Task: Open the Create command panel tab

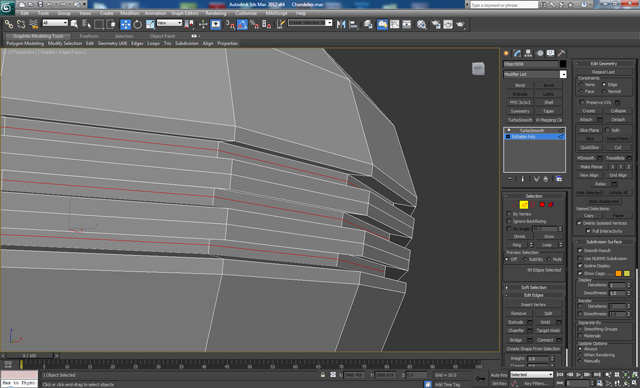Action: pyautogui.click(x=507, y=53)
